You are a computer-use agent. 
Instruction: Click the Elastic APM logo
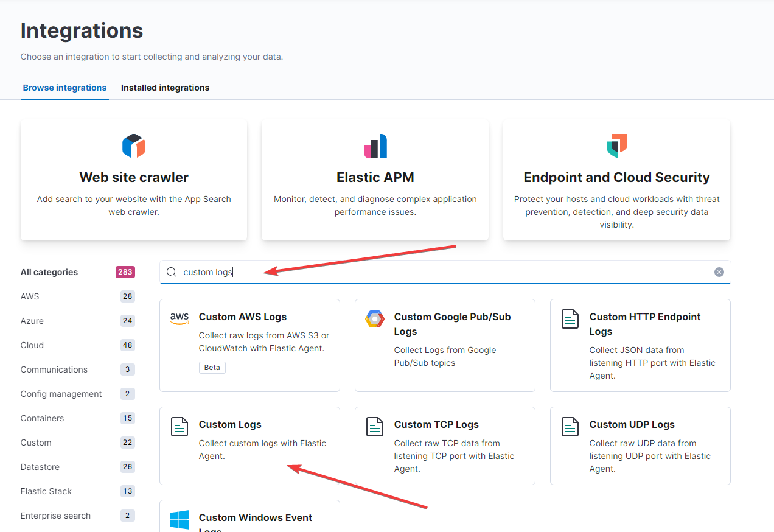[375, 145]
